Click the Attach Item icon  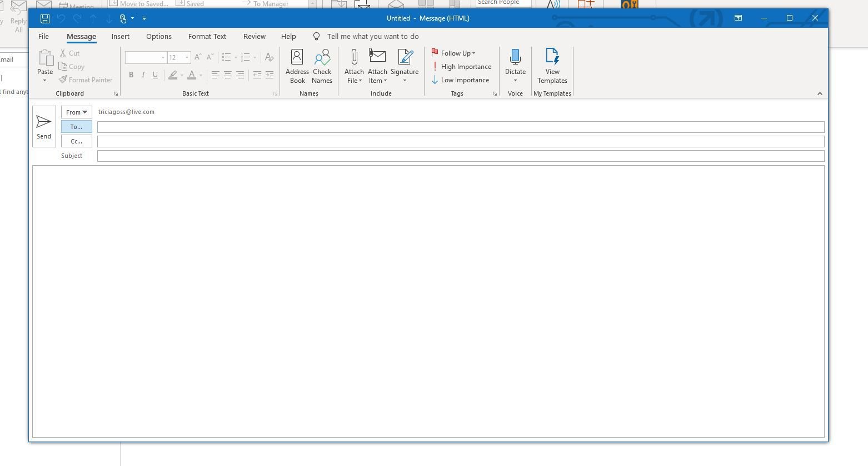click(377, 66)
